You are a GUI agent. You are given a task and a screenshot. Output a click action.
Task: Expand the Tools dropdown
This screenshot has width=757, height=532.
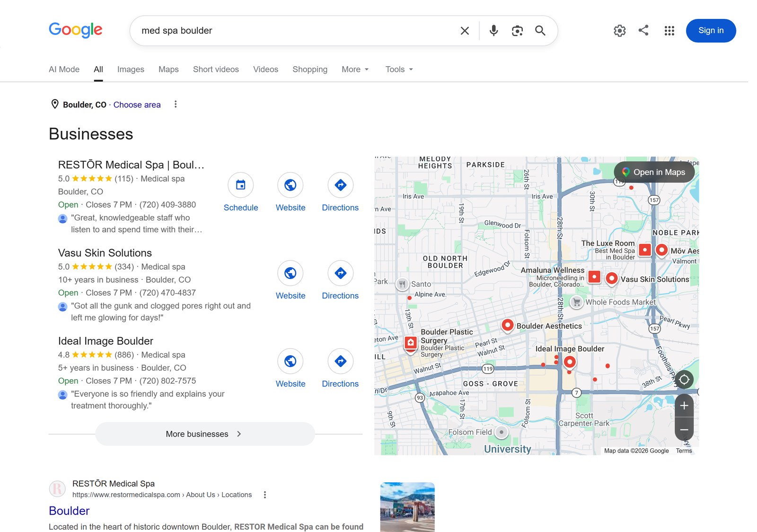click(x=399, y=70)
